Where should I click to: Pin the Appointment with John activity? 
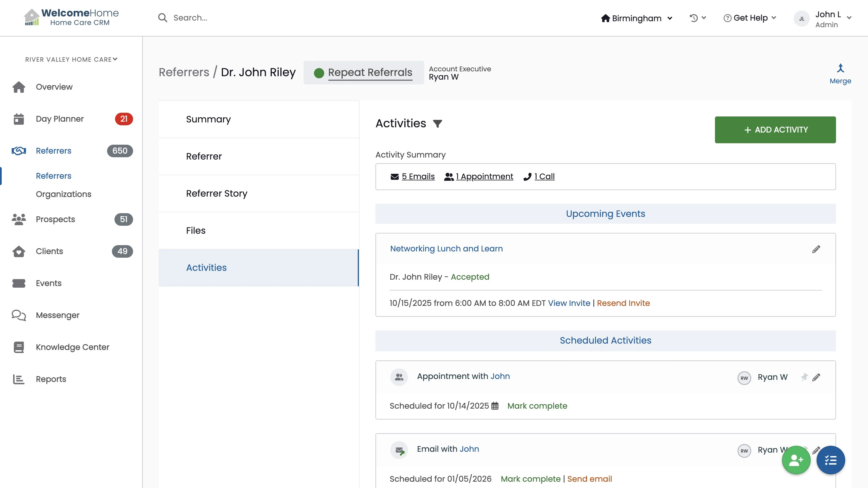tap(804, 377)
